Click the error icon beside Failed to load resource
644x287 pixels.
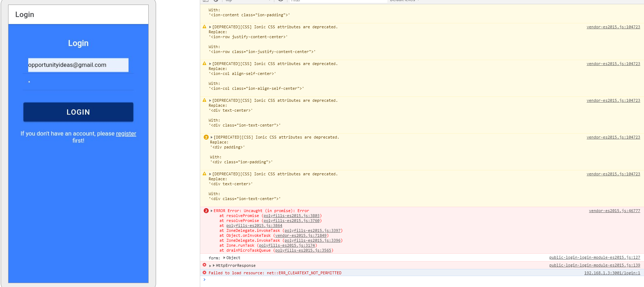(204, 273)
